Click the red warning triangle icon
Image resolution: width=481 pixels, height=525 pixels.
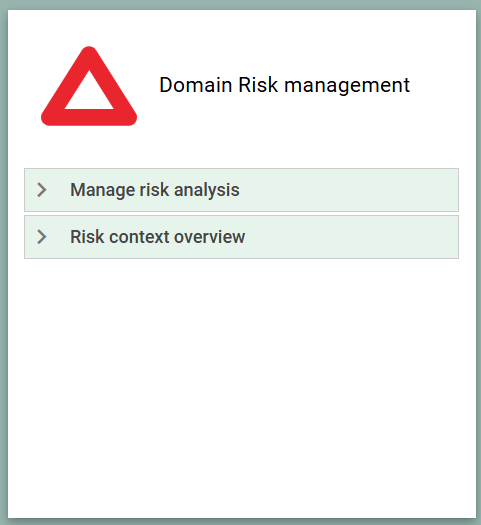[89, 86]
